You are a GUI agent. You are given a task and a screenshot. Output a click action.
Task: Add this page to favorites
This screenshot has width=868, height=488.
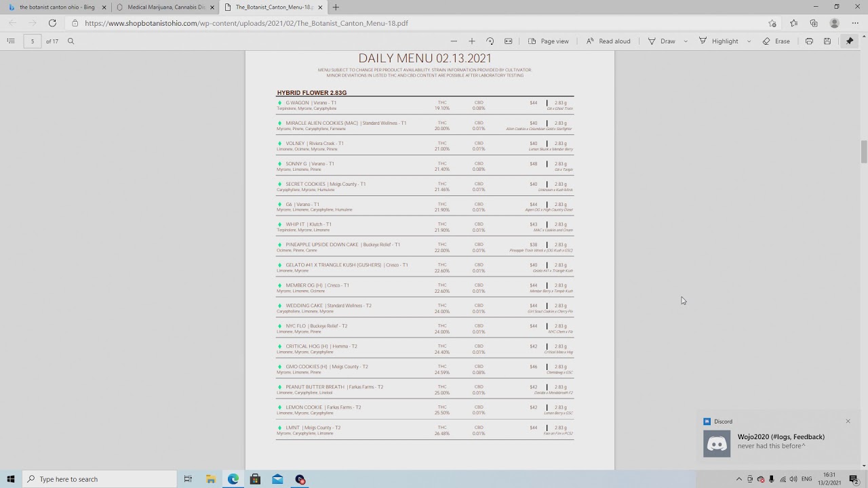[x=772, y=23]
